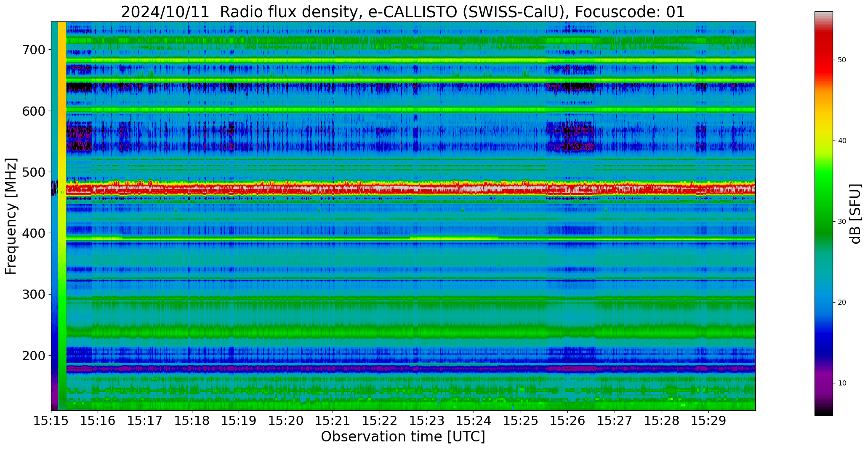This screenshot has height=449, width=868.
Task: Click the 15:26 time tick label
Action: click(x=568, y=421)
